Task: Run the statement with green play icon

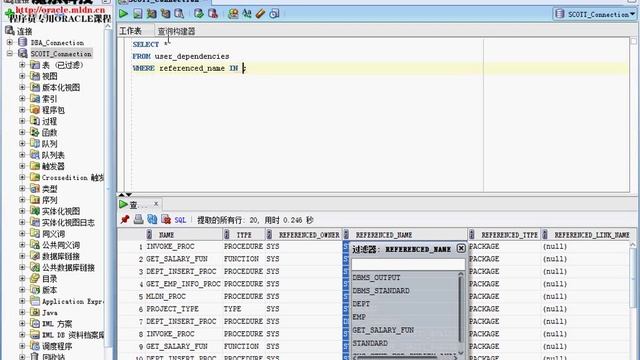Action: click(x=123, y=13)
